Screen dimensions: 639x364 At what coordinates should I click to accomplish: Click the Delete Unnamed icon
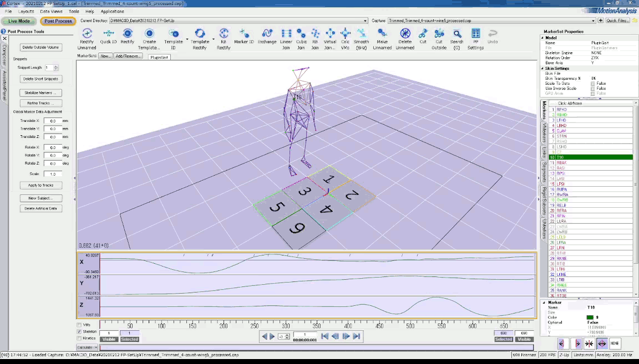coord(405,33)
